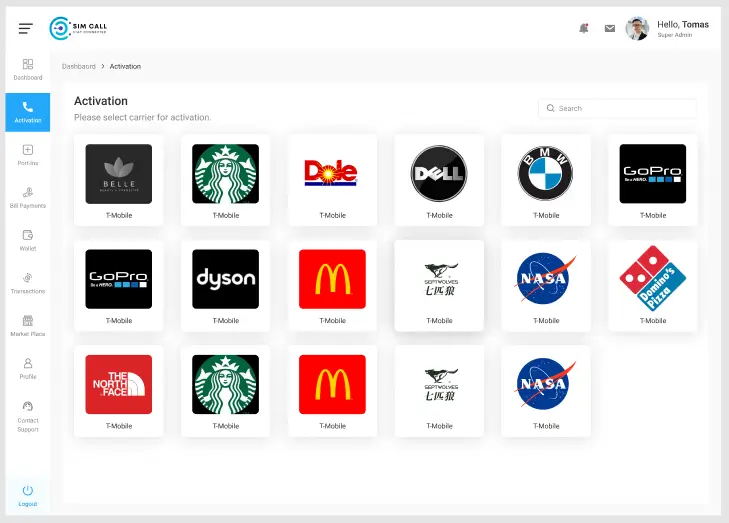Select Port-ins in the sidebar

click(27, 155)
